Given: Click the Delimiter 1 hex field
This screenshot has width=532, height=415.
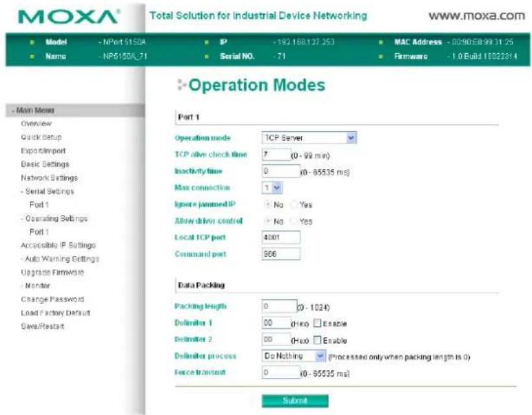Looking at the screenshot, I should [276, 323].
